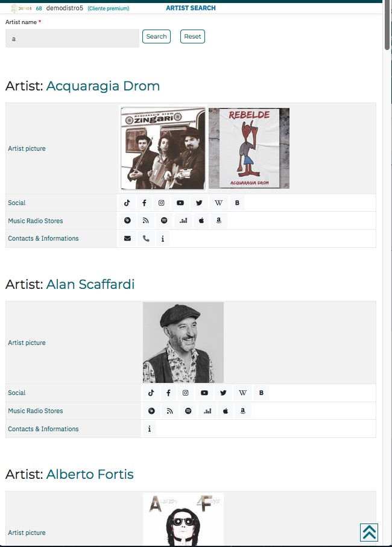Open Alan Scaffardi's Apple Music icon

tap(226, 411)
